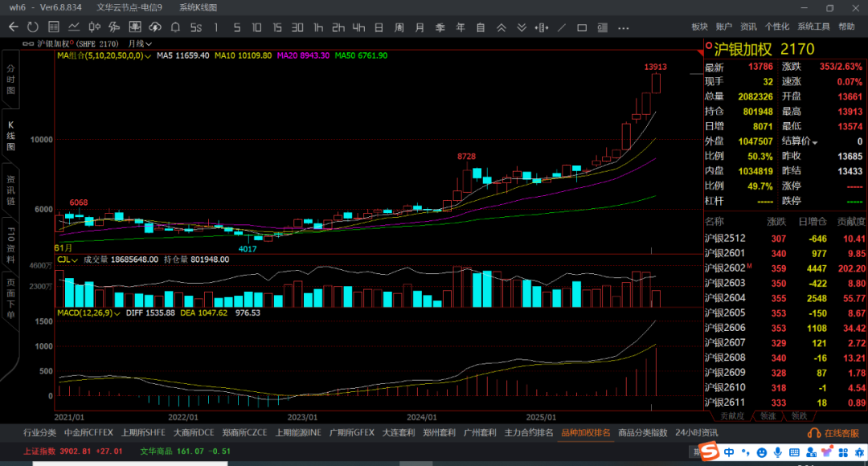The width and height of the screenshot is (868, 466).
Task: Switch to daily 日 K-line period
Action: (x=379, y=27)
